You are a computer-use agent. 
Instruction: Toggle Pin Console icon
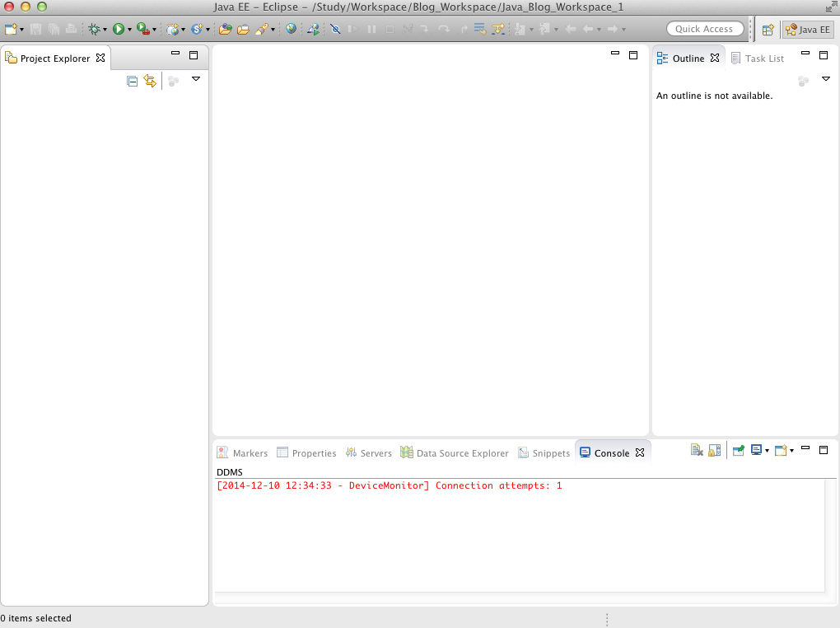click(739, 451)
